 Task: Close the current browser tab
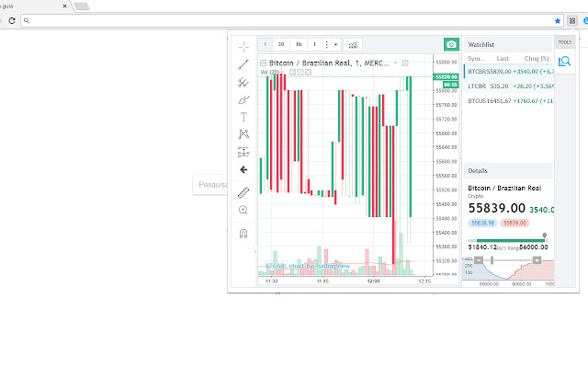coord(65,6)
